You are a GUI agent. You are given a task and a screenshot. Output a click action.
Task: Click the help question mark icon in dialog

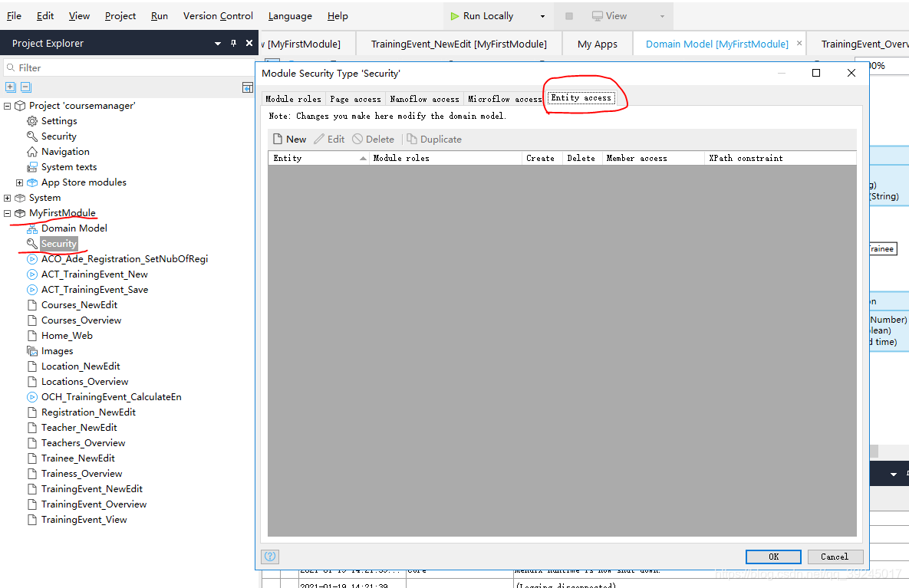tap(270, 556)
